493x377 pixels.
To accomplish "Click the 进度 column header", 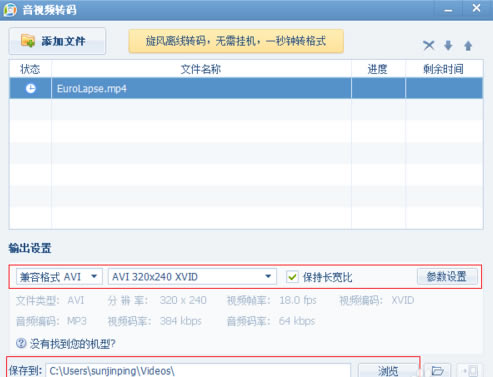I will pos(378,69).
